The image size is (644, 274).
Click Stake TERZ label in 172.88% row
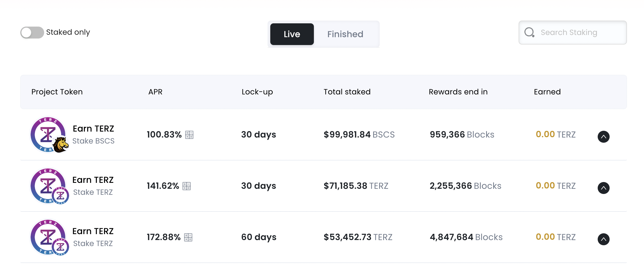click(x=93, y=244)
